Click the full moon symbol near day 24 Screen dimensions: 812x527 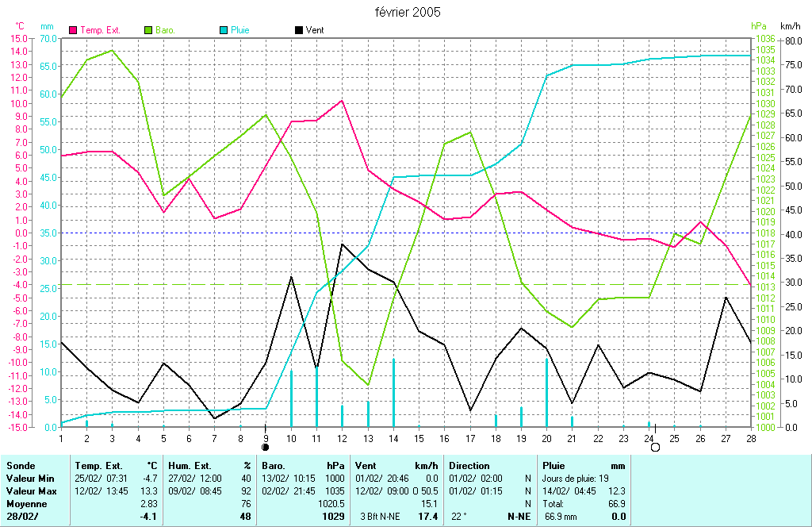[x=655, y=448]
